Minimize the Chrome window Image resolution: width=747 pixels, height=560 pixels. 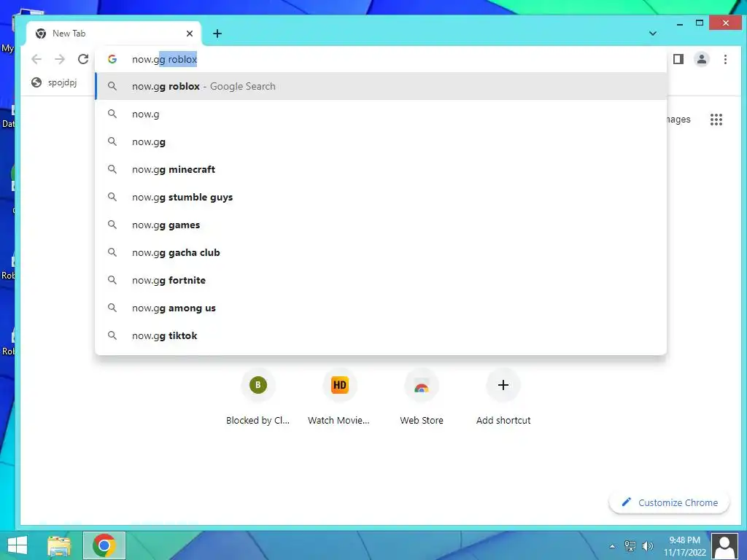point(680,23)
